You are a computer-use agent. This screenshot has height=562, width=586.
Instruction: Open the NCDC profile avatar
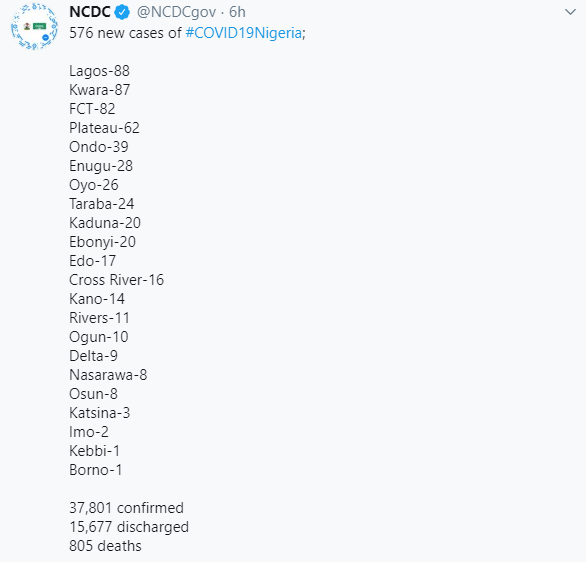(x=34, y=26)
